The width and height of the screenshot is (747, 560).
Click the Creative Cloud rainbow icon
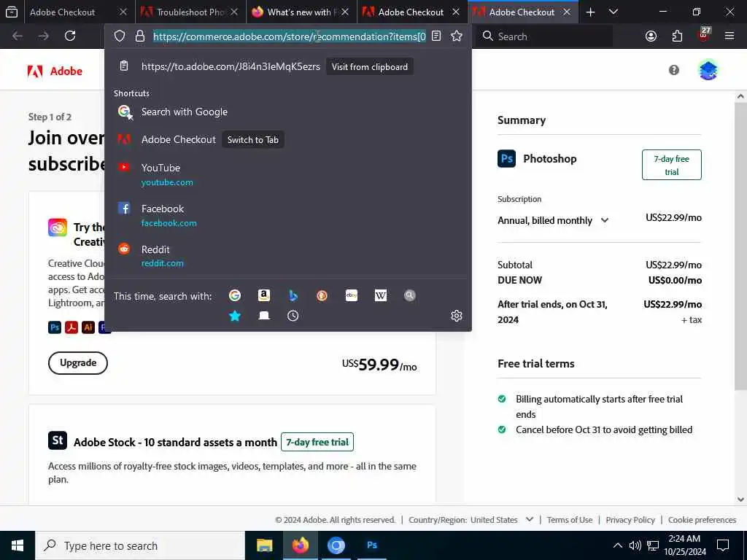point(57,227)
